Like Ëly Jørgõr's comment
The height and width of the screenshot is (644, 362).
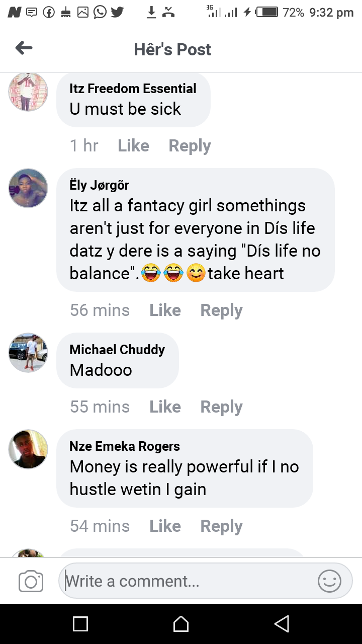point(165,310)
